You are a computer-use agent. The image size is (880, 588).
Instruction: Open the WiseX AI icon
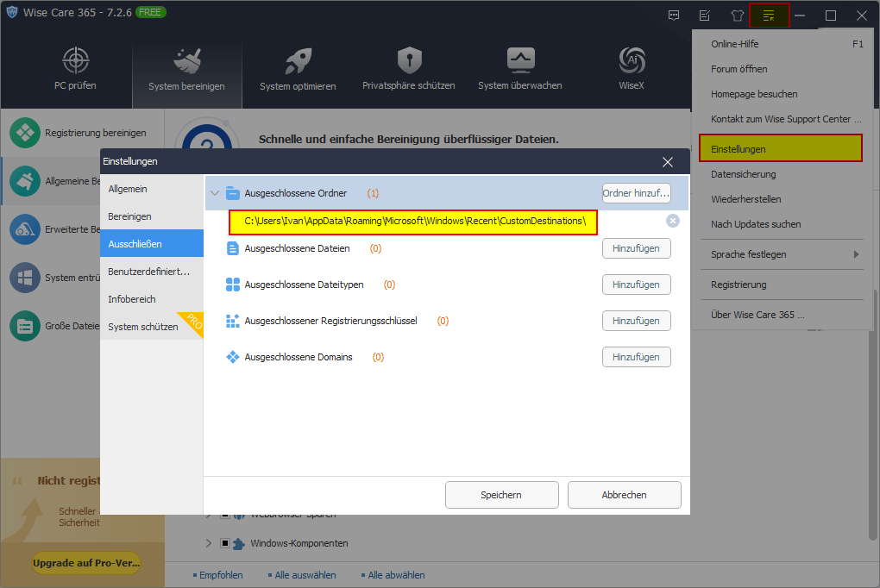pos(632,60)
